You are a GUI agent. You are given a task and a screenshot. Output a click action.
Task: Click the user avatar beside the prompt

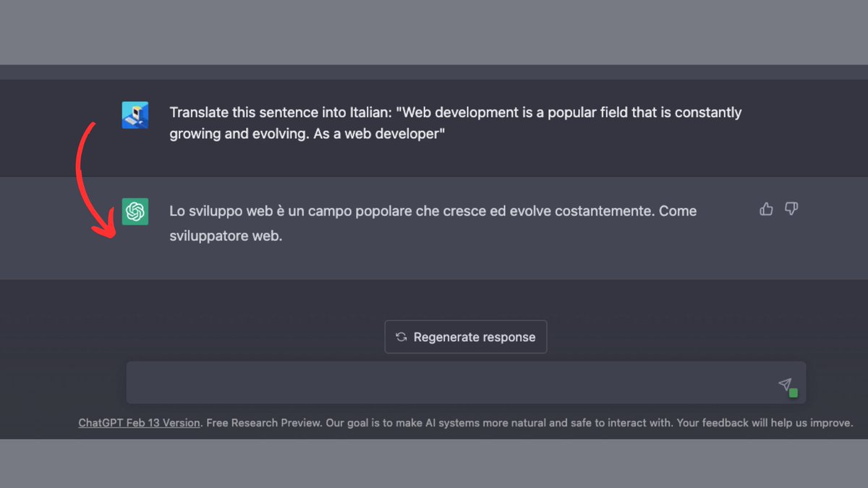point(135,115)
